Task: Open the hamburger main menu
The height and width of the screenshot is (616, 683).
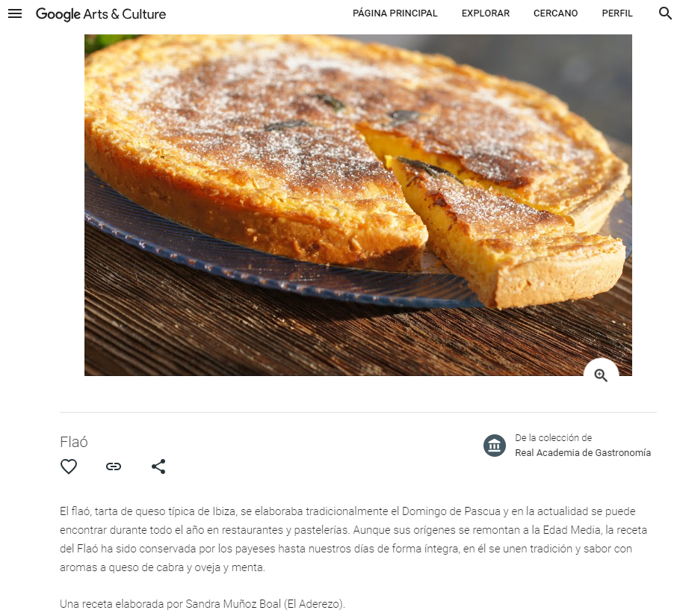Action: click(15, 13)
